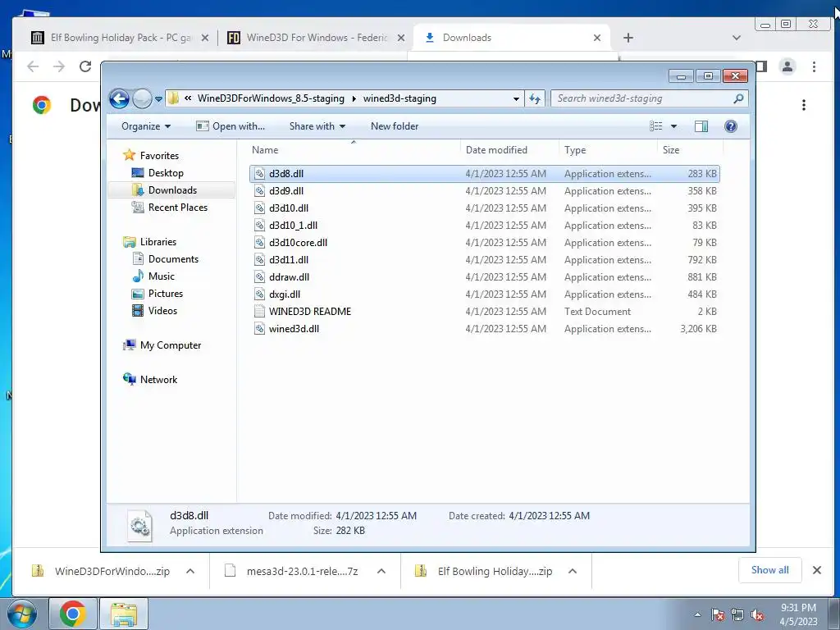
Task: Click the search magnifier icon
Action: click(x=738, y=98)
